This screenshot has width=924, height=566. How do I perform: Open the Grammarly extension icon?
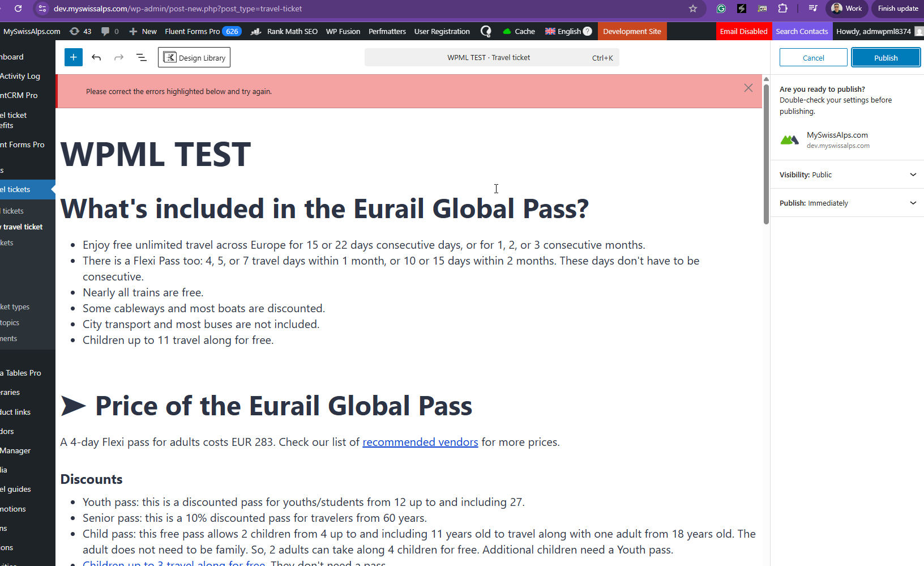[x=721, y=8]
